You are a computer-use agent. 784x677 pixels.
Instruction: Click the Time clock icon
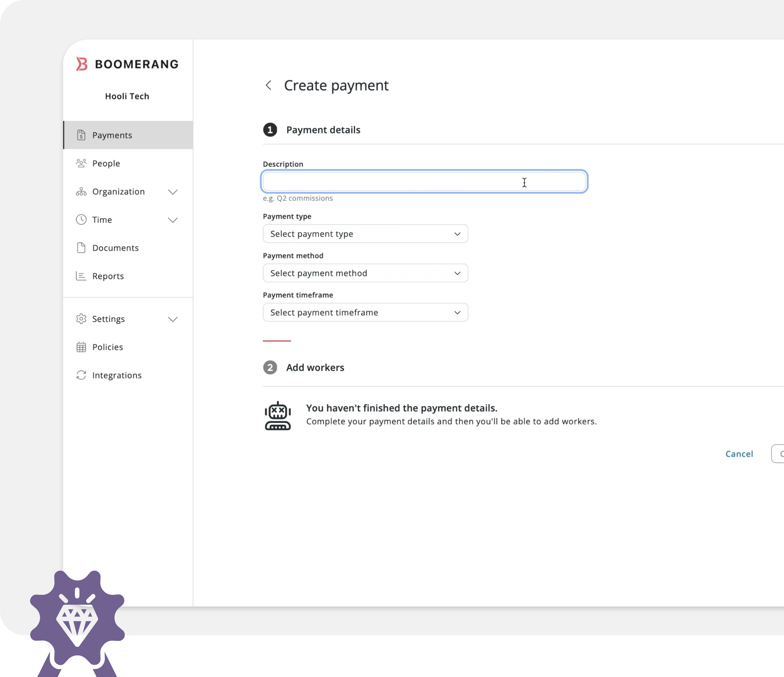click(81, 219)
